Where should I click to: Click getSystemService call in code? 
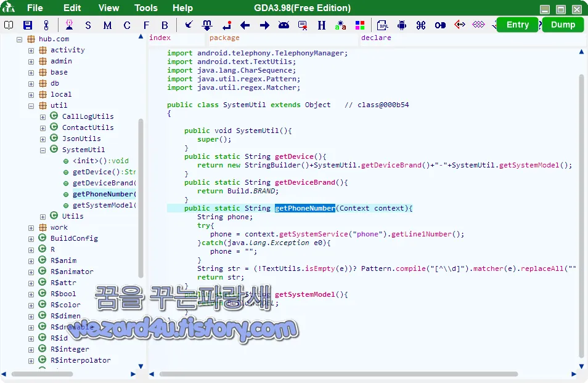[314, 234]
